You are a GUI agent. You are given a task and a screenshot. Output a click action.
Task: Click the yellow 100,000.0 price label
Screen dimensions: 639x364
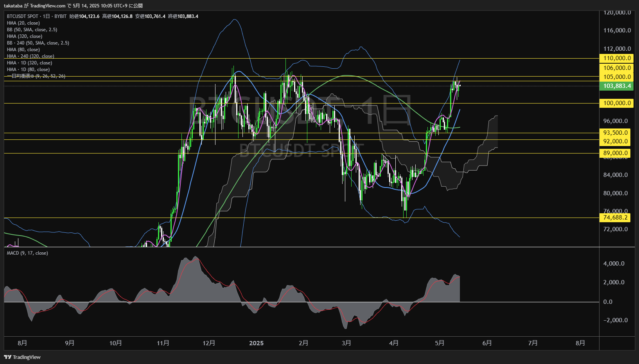coord(616,103)
